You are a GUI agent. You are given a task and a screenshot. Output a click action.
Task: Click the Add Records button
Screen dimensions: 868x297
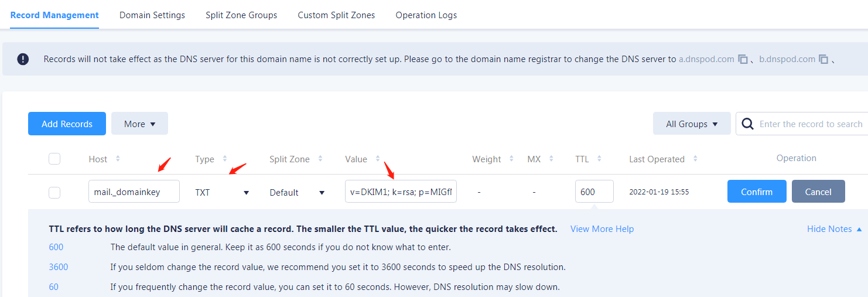coord(67,124)
